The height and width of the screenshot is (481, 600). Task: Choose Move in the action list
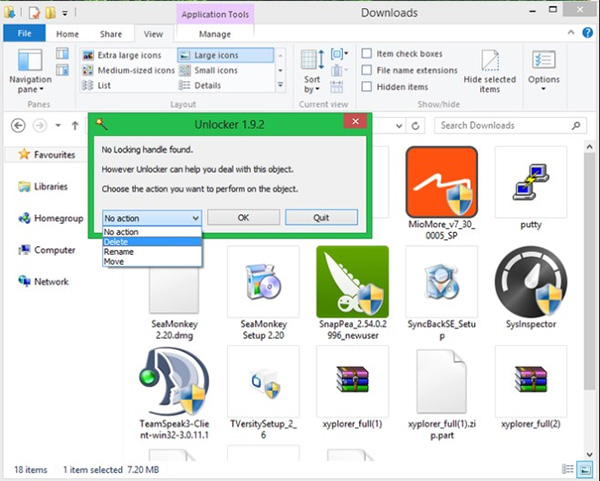pos(152,262)
